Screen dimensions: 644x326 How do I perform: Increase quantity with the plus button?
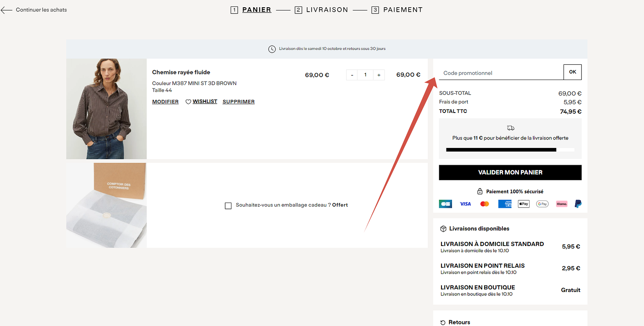coord(379,75)
